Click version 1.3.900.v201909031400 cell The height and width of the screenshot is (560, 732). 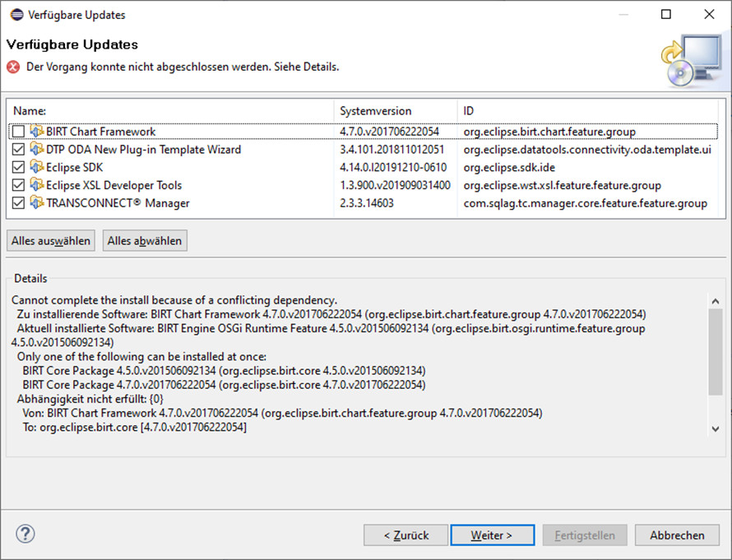click(x=395, y=185)
